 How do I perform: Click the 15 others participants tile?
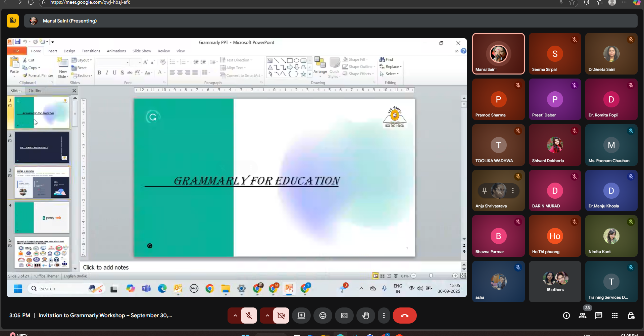coord(555,282)
